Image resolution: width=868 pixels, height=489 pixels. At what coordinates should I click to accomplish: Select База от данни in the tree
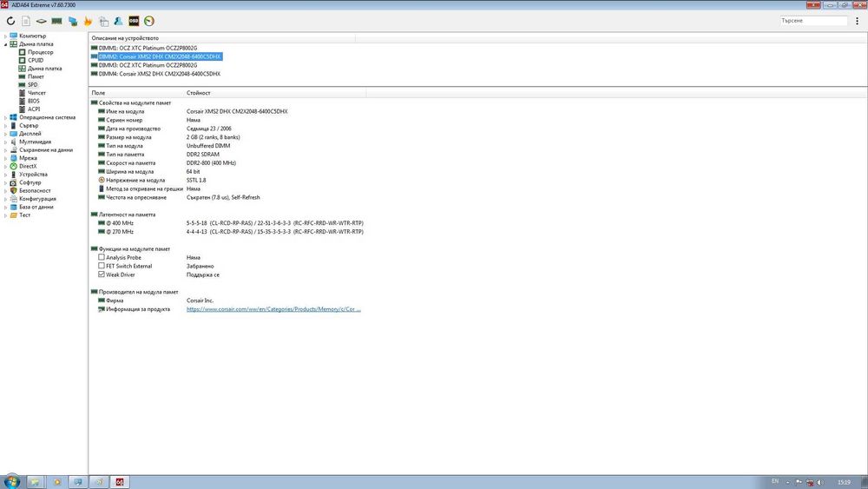coord(36,207)
